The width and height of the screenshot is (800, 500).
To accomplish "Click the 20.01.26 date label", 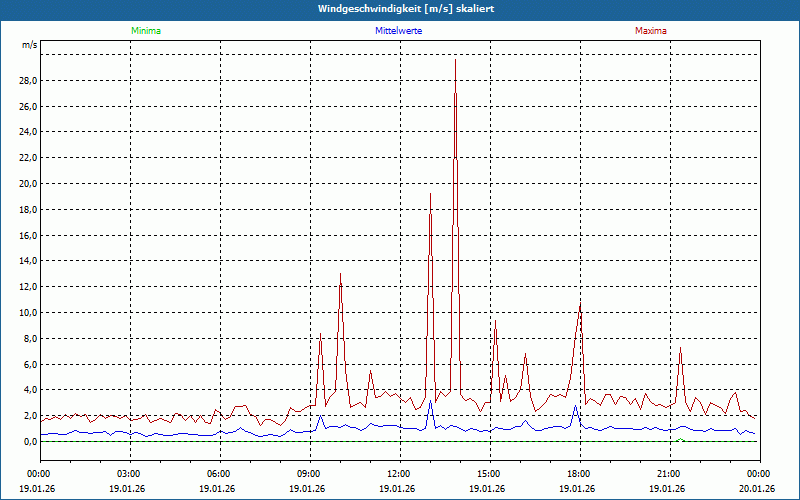I will [x=756, y=489].
